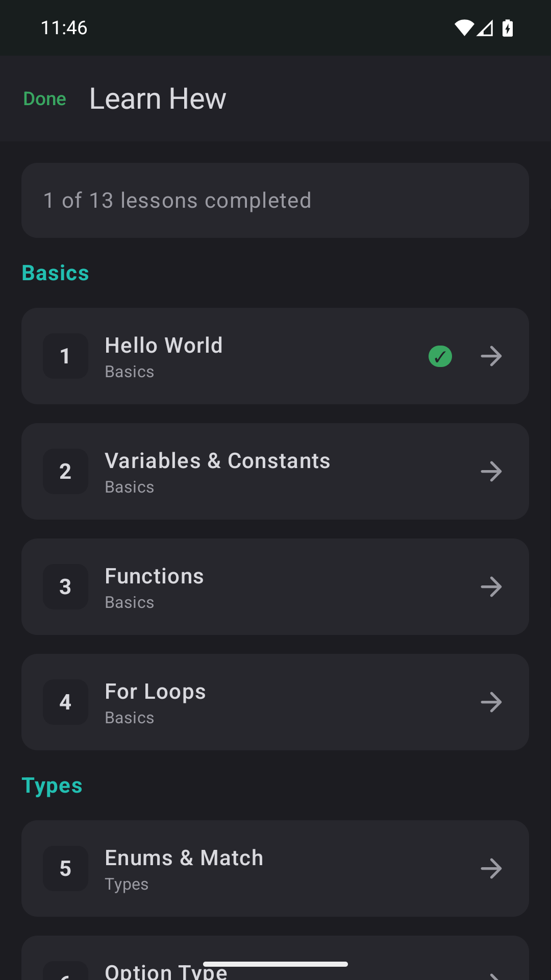Click the Learn Hew page title

[158, 99]
